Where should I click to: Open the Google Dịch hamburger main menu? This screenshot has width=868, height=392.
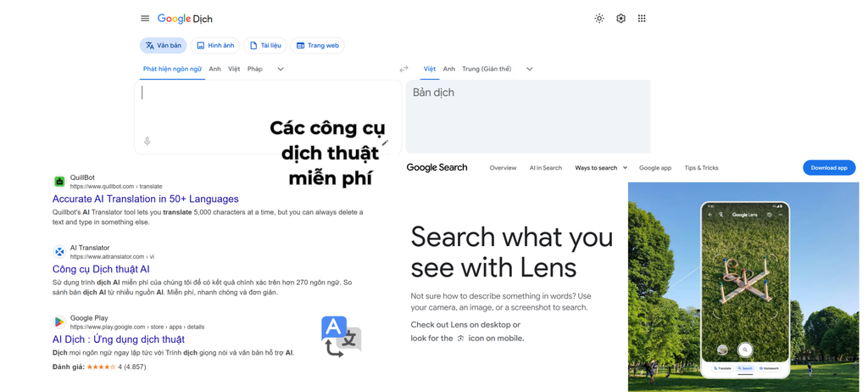pyautogui.click(x=145, y=19)
